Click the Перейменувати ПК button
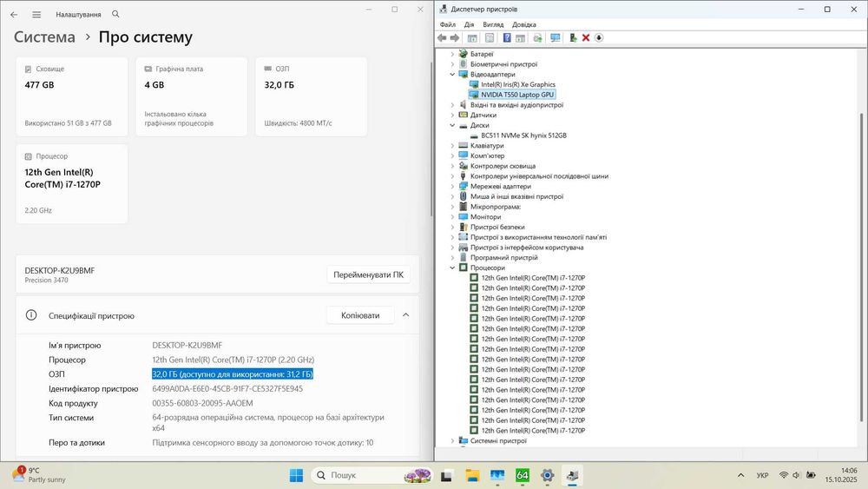Screen dimensions: 868x489 tap(368, 274)
